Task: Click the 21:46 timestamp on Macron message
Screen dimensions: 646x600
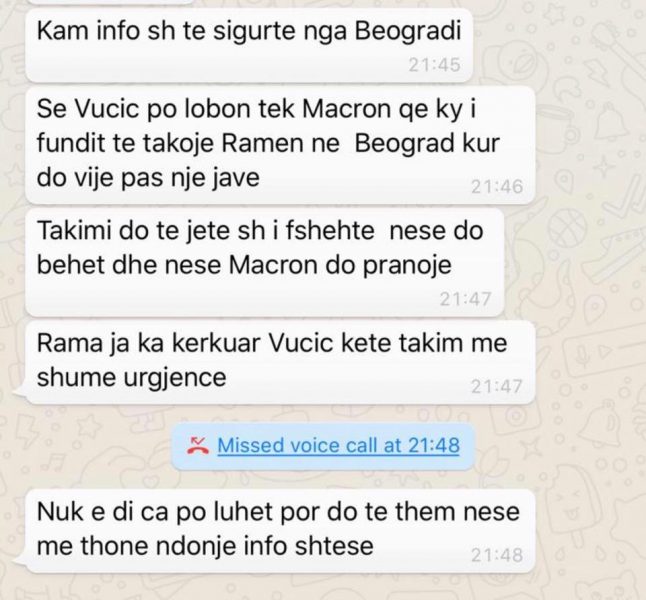Action: pyautogui.click(x=497, y=187)
